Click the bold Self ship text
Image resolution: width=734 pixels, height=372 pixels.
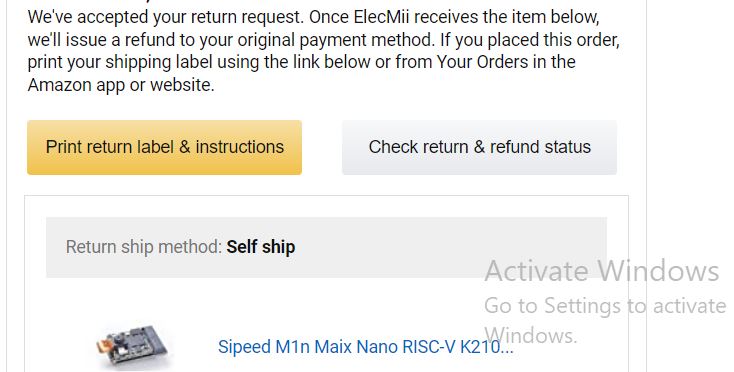tap(261, 247)
